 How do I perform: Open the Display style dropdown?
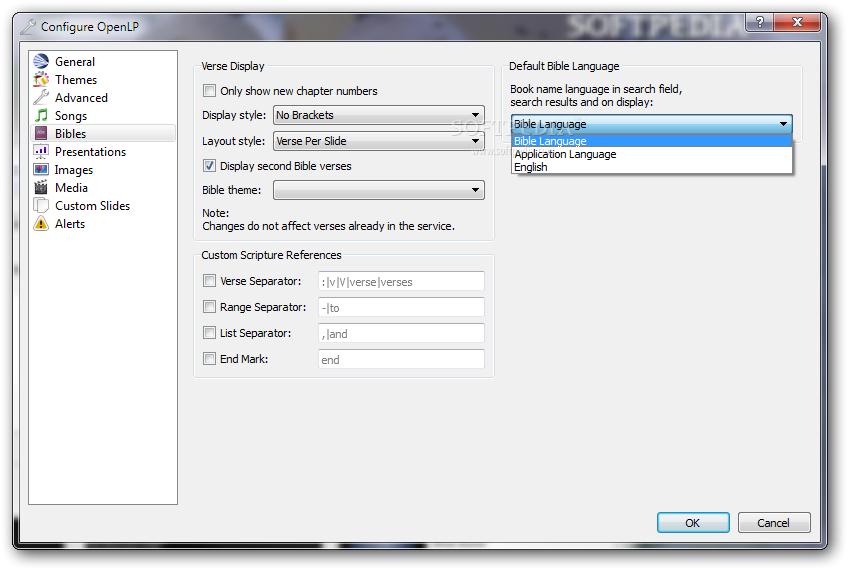[x=379, y=115]
